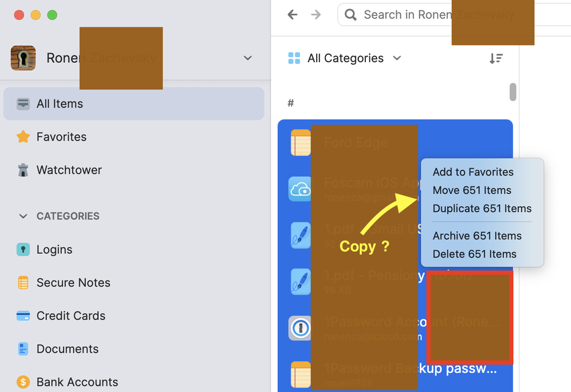Expand the account switcher chevron
571x392 pixels.
[247, 58]
